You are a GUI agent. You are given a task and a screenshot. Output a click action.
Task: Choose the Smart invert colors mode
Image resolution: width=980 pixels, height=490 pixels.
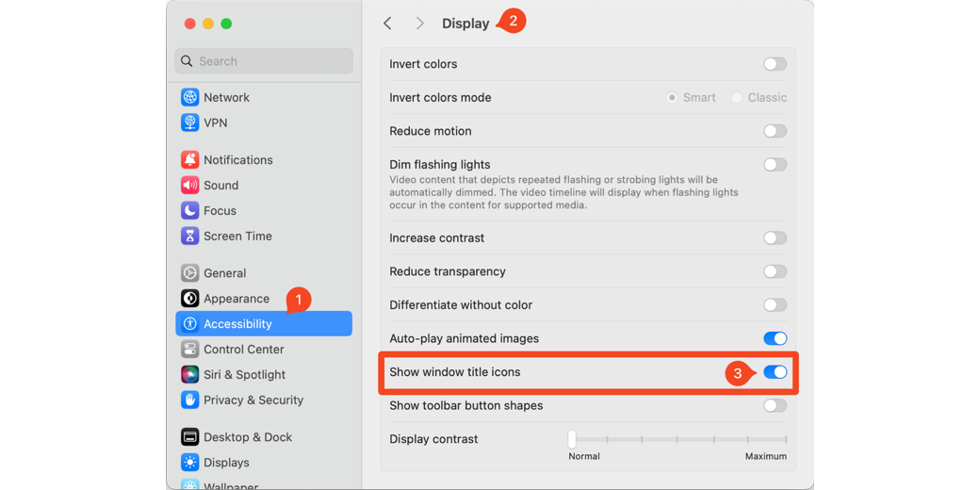click(x=672, y=98)
